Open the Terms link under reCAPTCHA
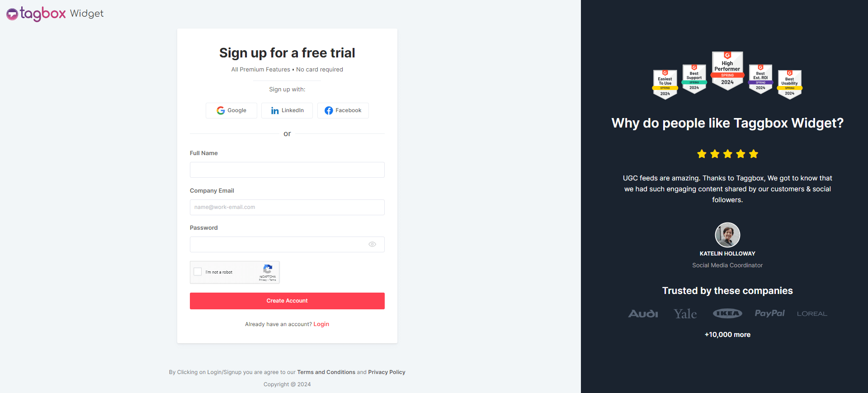This screenshot has width=868, height=393. pyautogui.click(x=272, y=279)
